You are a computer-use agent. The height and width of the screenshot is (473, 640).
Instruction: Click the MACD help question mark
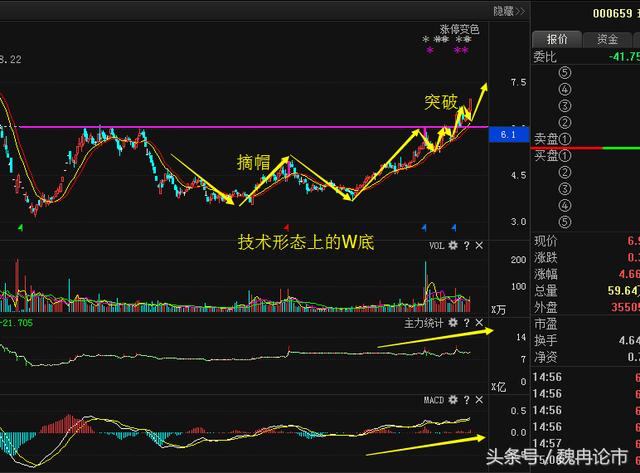tap(466, 400)
